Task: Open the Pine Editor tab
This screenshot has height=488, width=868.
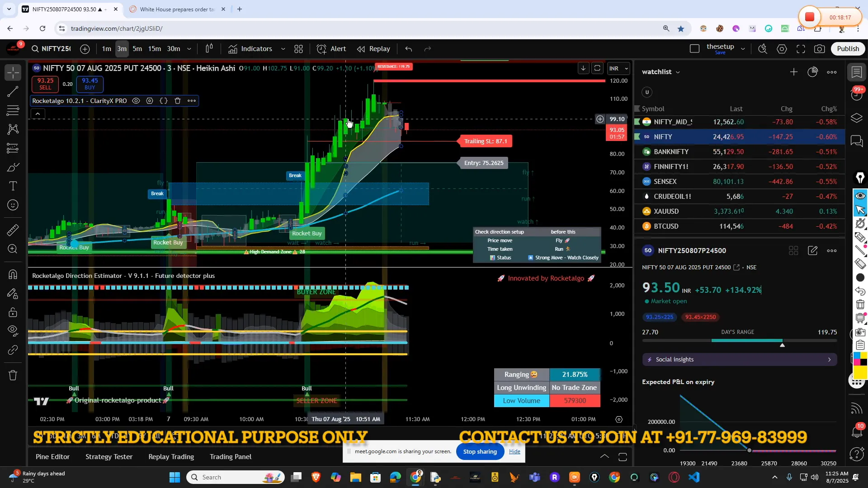Action: coord(52,457)
